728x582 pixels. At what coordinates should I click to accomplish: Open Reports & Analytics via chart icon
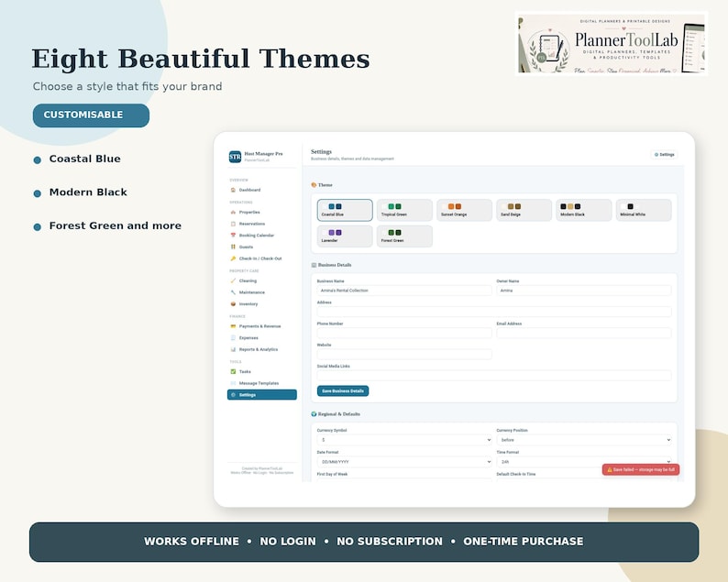[233, 349]
